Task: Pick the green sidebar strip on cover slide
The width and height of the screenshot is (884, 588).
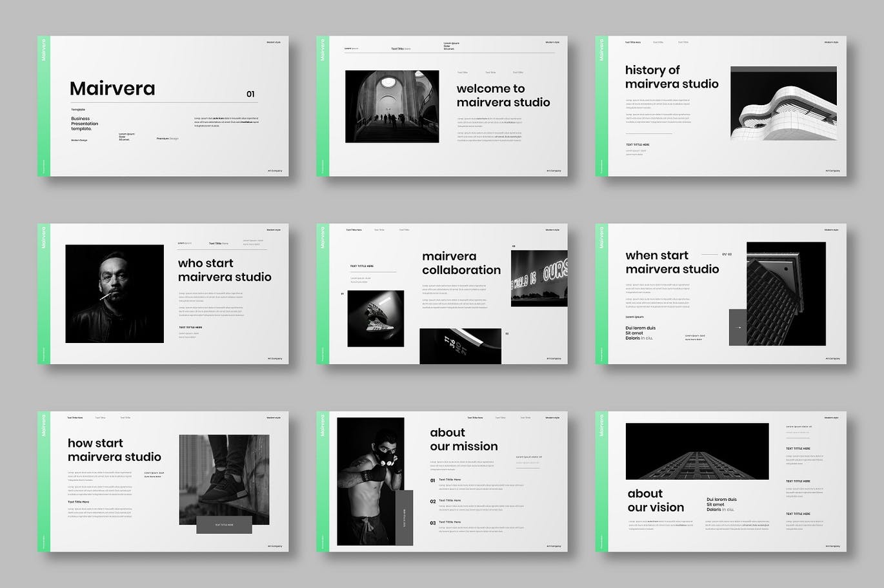Action: (x=44, y=106)
